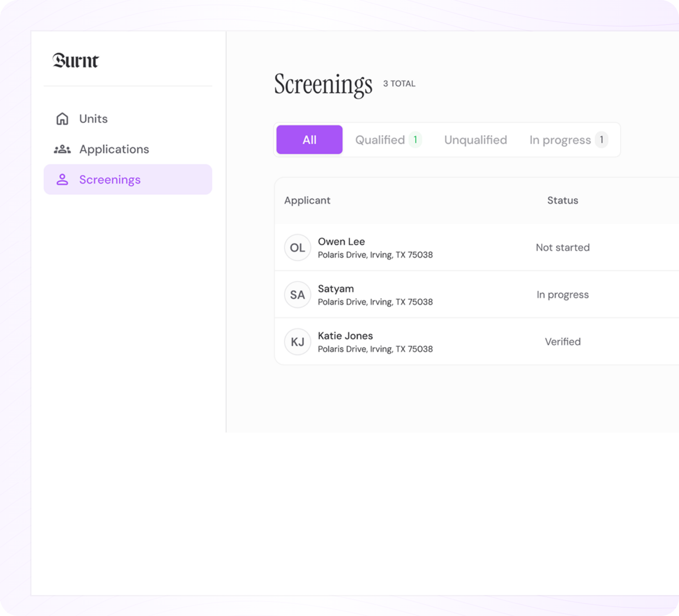The width and height of the screenshot is (679, 616).
Task: Click Katie Jones's Polaris Drive address
Action: point(375,349)
